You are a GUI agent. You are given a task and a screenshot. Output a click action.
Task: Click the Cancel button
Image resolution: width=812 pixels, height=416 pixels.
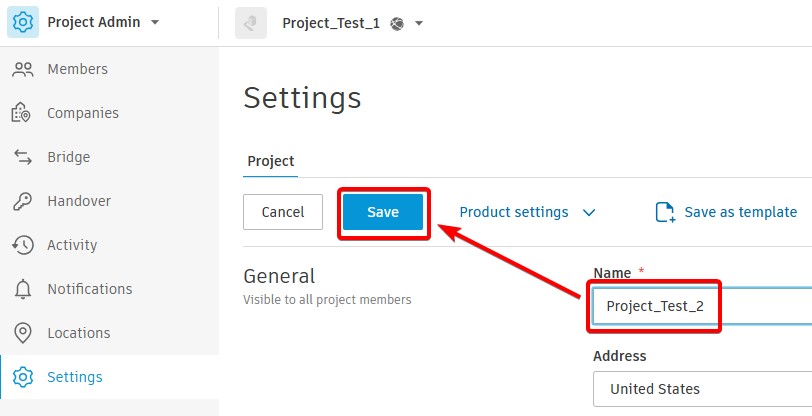pos(283,212)
